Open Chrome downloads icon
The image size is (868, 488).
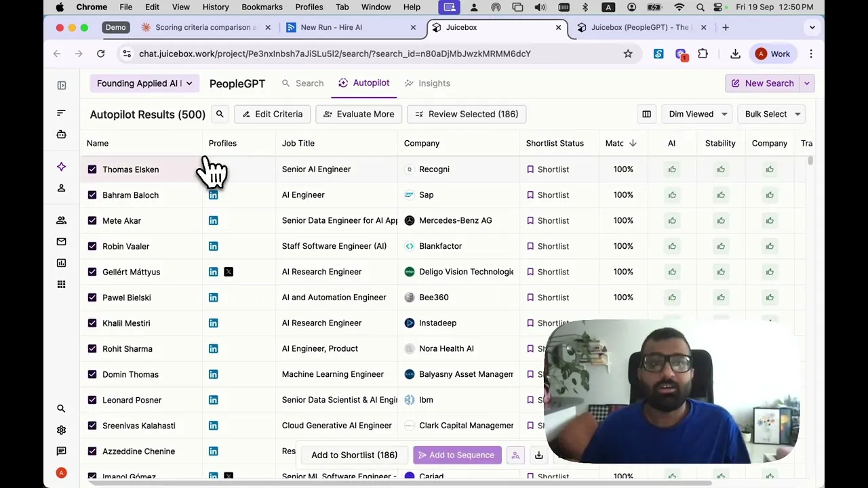(x=735, y=54)
